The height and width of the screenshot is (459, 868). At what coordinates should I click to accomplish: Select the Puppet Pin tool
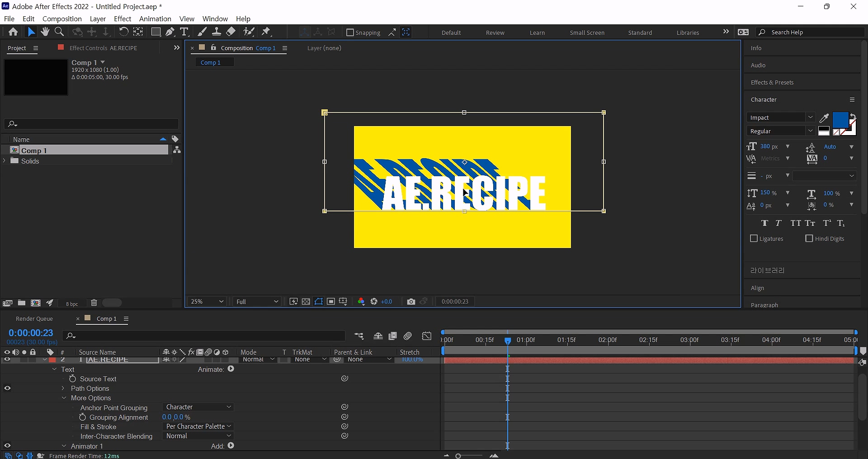click(266, 32)
